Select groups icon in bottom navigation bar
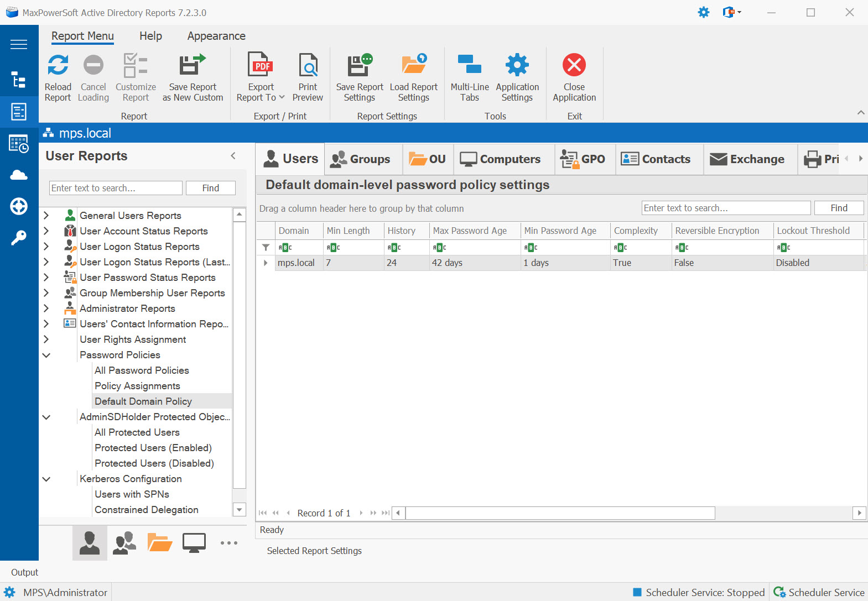Image resolution: width=868 pixels, height=601 pixels. tap(124, 543)
